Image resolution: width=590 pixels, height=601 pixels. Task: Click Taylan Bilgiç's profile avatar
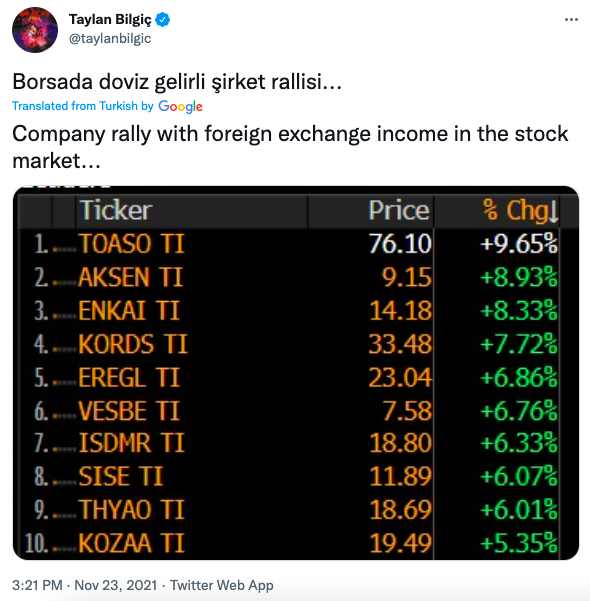coord(35,30)
